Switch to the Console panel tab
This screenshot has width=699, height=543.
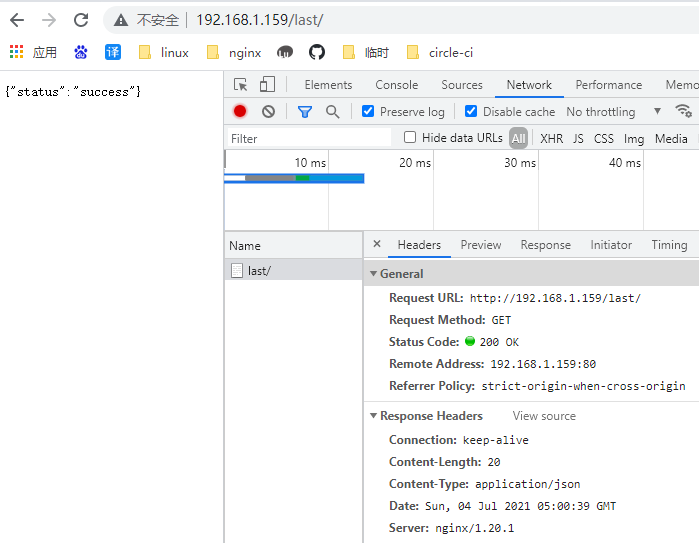[x=397, y=85]
